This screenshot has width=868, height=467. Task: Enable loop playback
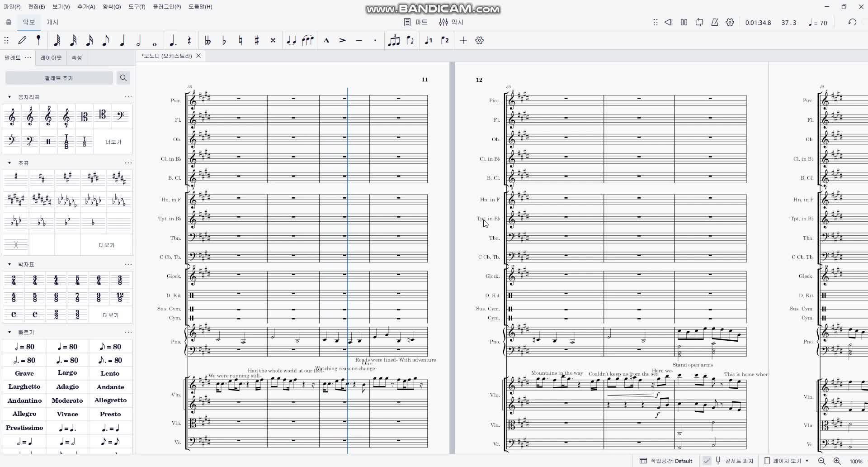pyautogui.click(x=699, y=22)
